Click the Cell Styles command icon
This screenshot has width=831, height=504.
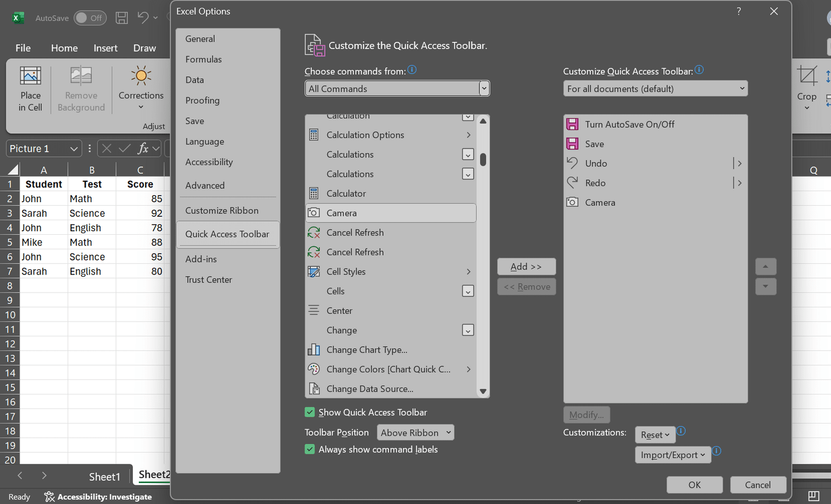tap(314, 272)
